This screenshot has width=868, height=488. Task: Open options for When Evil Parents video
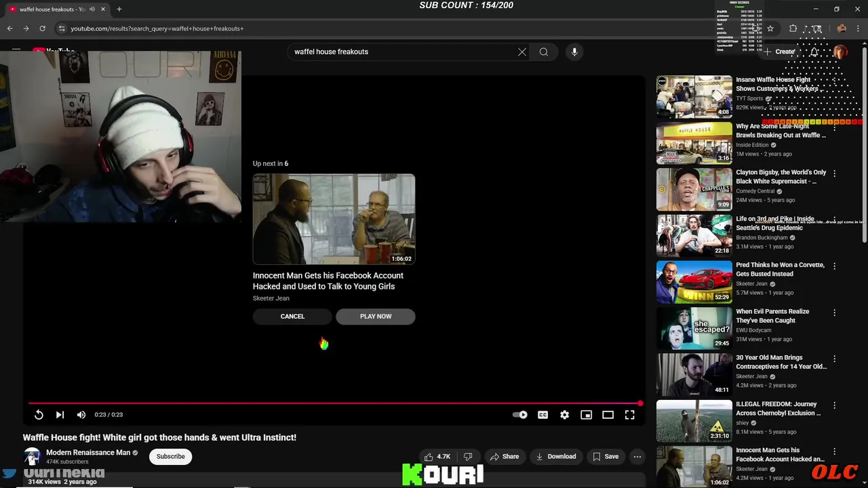pyautogui.click(x=835, y=312)
